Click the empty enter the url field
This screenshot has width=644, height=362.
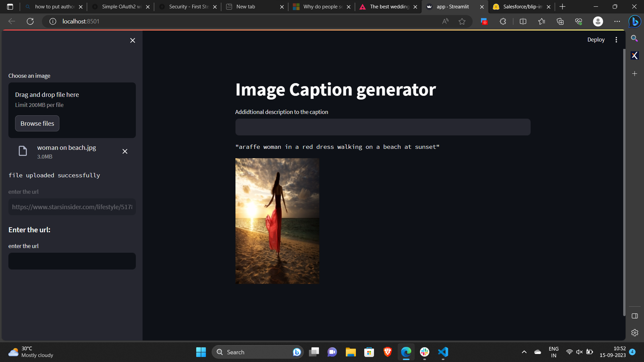point(72,261)
